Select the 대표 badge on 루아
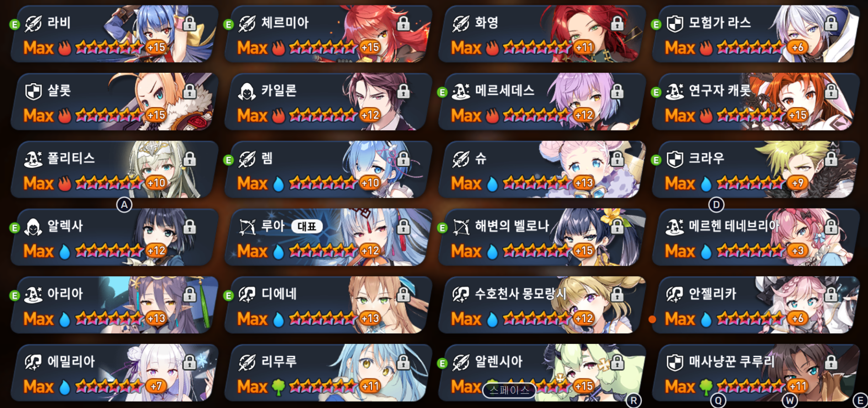Screen dimensions: 868x408 (x=307, y=226)
